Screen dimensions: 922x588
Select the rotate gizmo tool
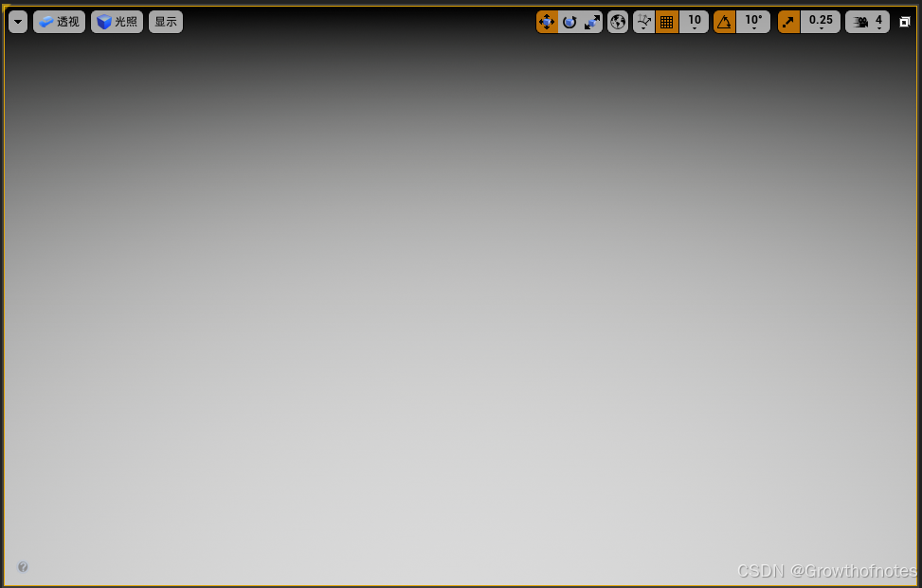point(569,22)
